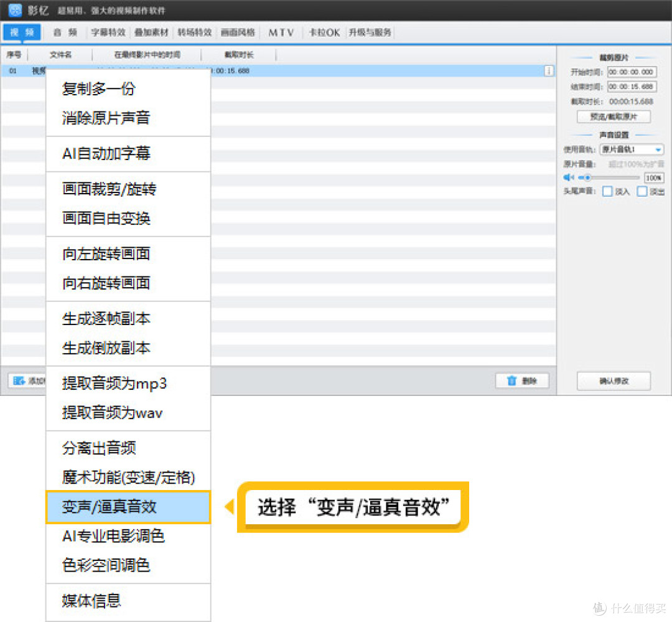This screenshot has width=672, height=622.
Task: Click the 截取时长 column header
Action: click(x=239, y=54)
